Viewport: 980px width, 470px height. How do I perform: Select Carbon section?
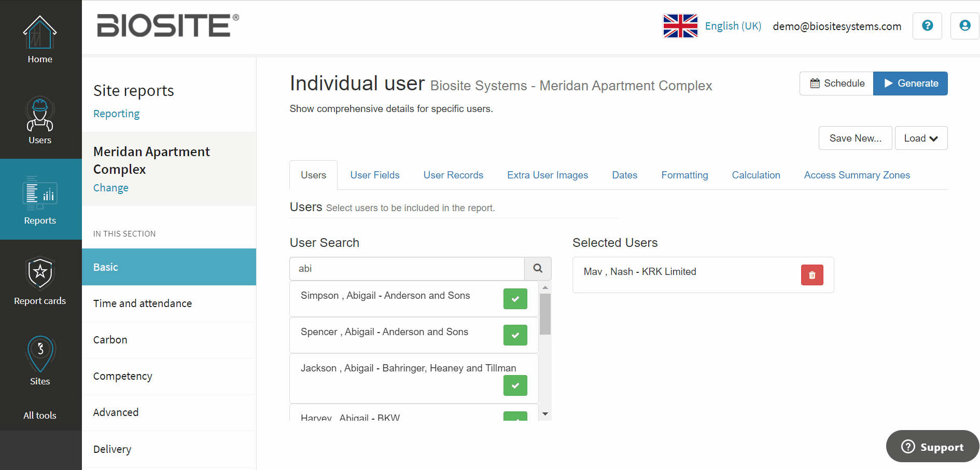[x=169, y=340]
